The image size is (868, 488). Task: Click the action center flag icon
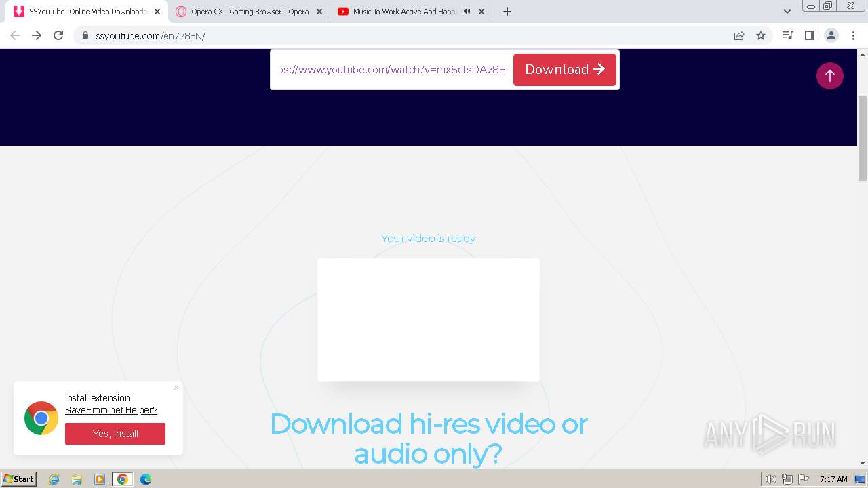pos(804,479)
